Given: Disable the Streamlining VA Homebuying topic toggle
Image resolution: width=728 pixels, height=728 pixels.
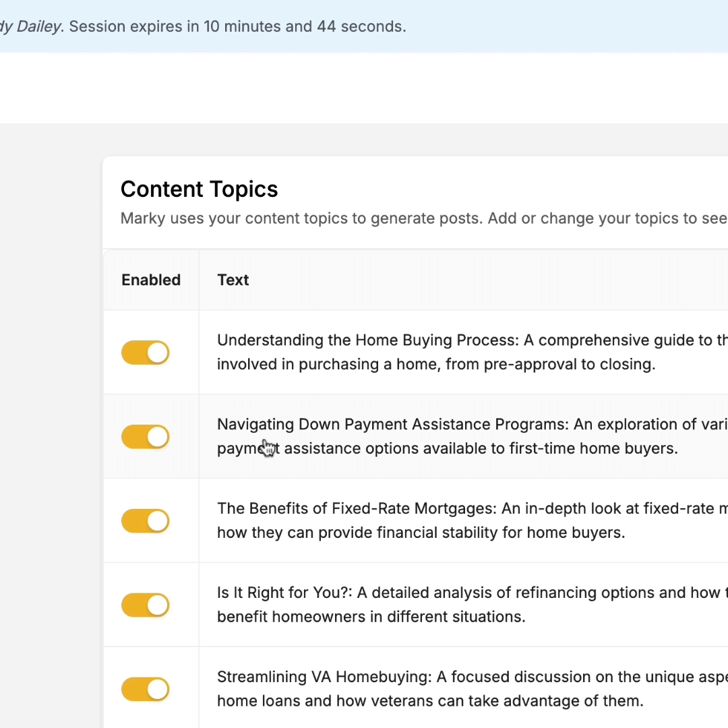Looking at the screenshot, I should 145,690.
